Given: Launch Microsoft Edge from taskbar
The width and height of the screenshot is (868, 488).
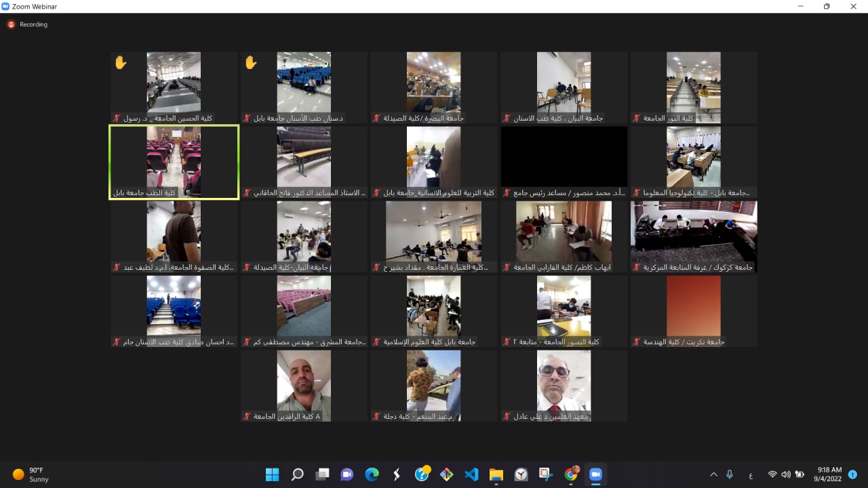Looking at the screenshot, I should pos(372,474).
